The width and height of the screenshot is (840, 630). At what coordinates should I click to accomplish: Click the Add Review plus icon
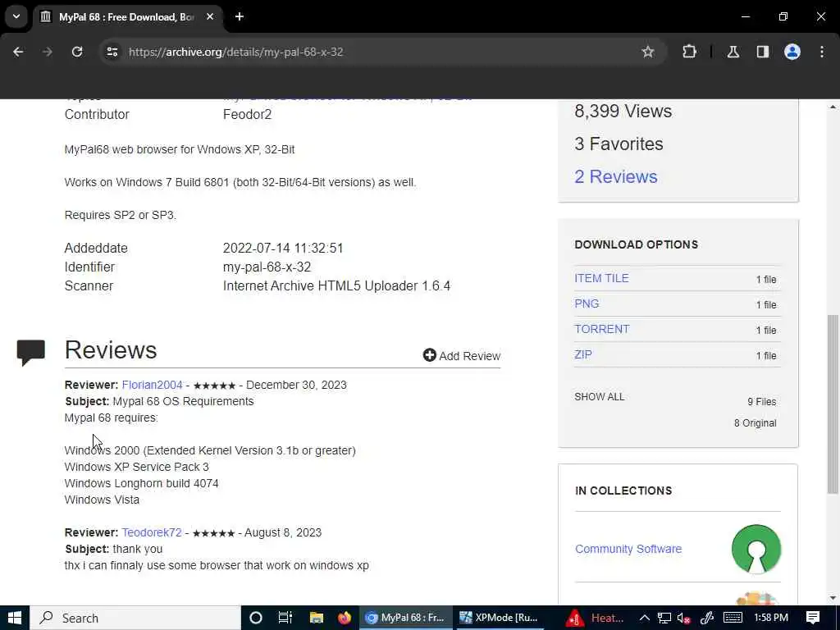(429, 355)
